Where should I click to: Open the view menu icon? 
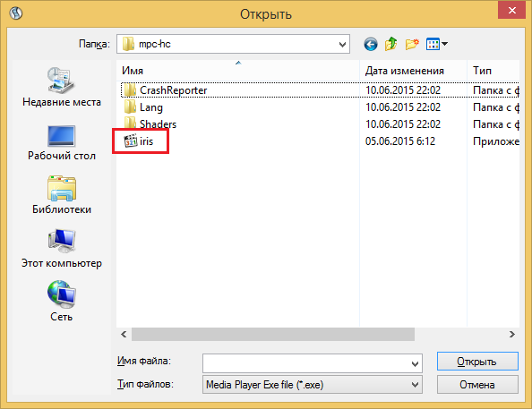click(437, 44)
